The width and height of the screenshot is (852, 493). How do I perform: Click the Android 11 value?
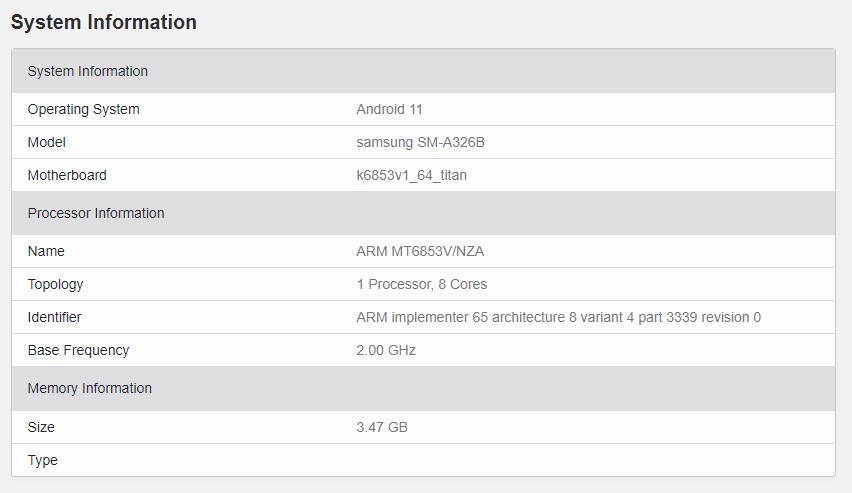point(390,109)
